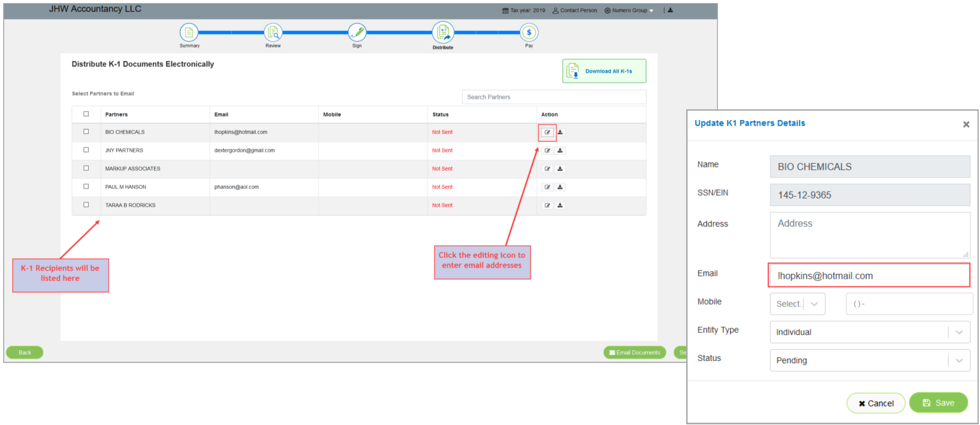Viewport: 980px width, 425px height.
Task: Click the dextergordon@gmail.com email cell
Action: coord(244,151)
